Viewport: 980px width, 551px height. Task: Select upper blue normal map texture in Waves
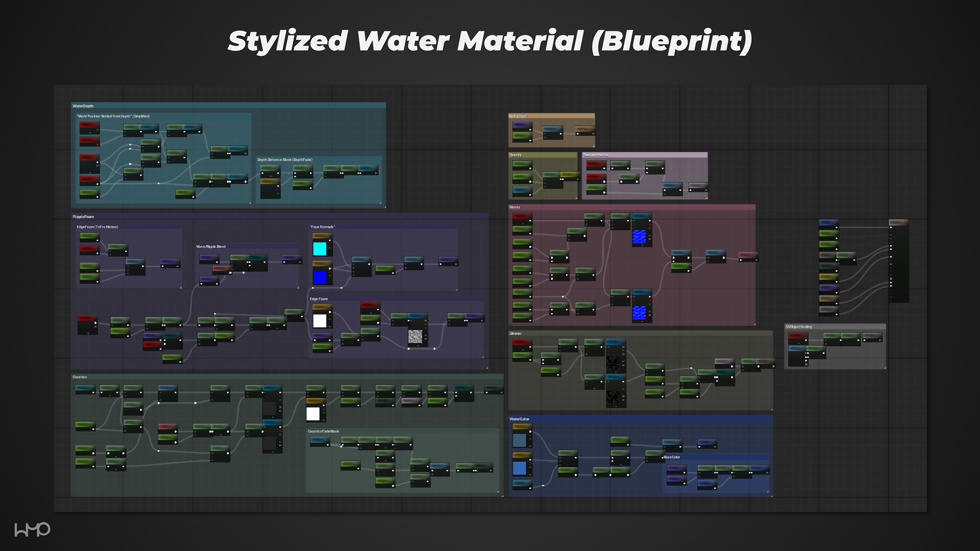click(639, 236)
